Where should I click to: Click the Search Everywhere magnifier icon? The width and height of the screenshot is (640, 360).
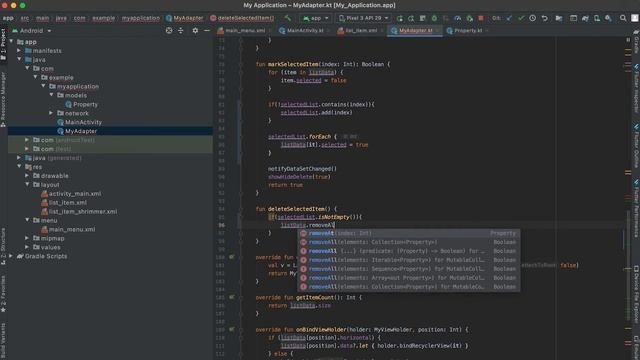pyautogui.click(x=623, y=18)
